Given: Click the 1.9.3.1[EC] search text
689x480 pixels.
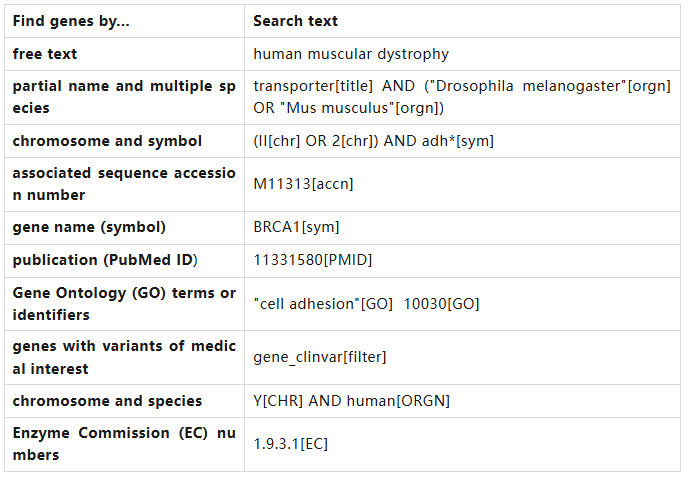Looking at the screenshot, I should (x=290, y=444).
